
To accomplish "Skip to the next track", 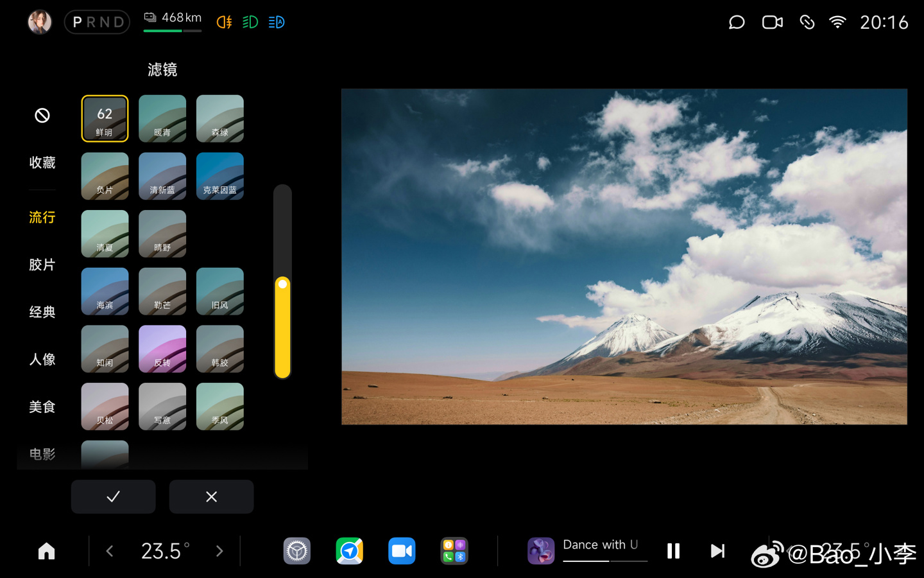I will click(x=717, y=551).
